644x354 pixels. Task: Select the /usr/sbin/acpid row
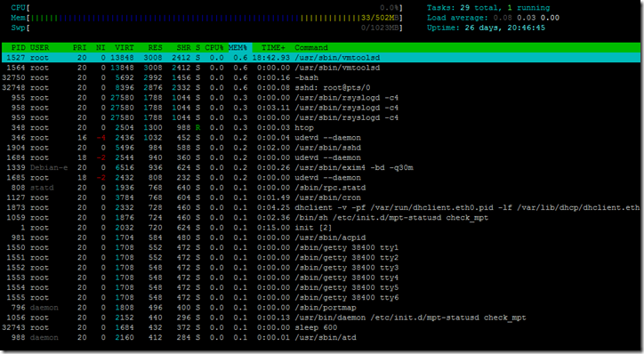[321, 237]
